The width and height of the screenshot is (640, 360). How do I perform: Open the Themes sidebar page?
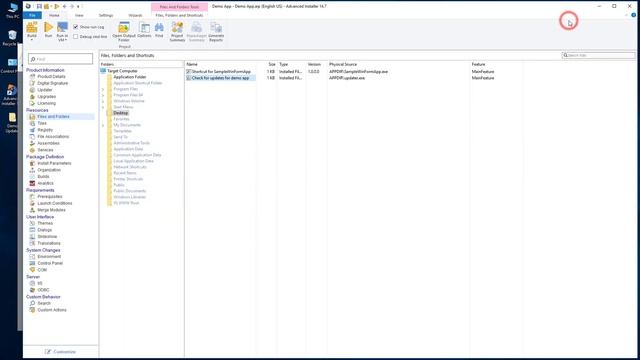(45, 223)
